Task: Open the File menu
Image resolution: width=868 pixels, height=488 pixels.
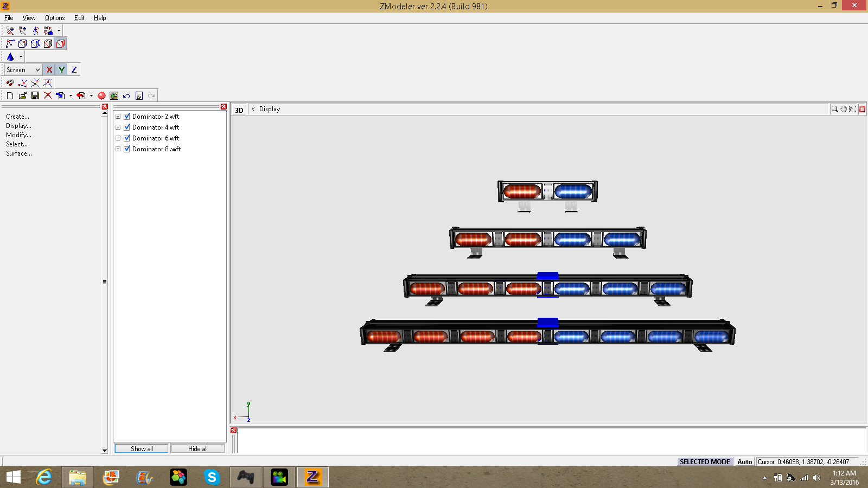Action: pos(9,18)
